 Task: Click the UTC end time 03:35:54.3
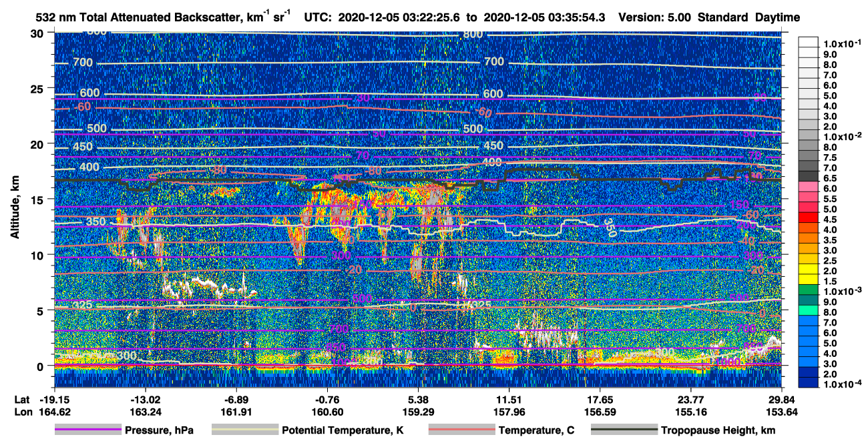coord(576,18)
